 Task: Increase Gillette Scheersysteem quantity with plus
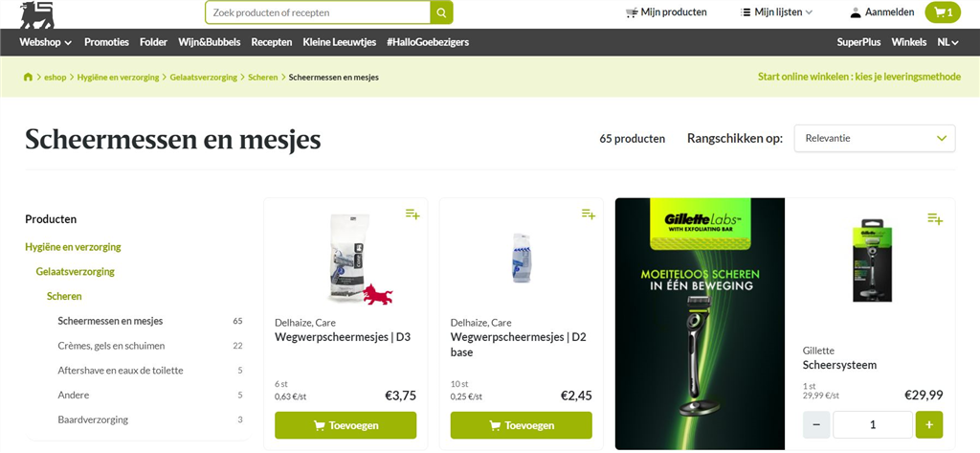(929, 425)
